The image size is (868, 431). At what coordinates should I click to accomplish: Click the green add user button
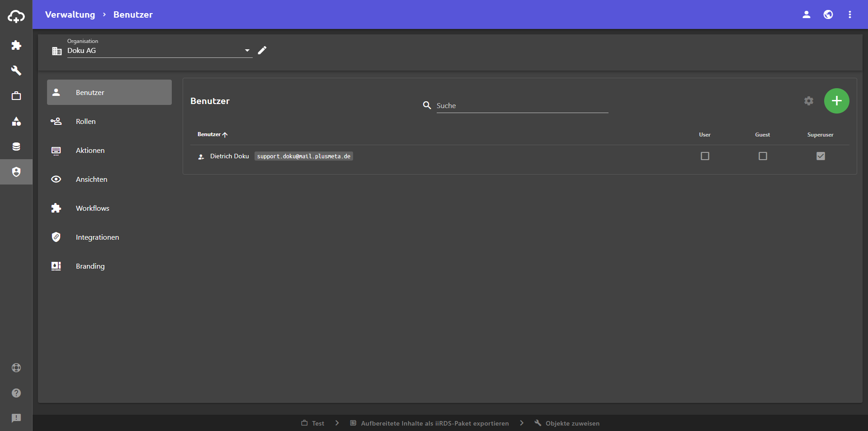point(836,101)
